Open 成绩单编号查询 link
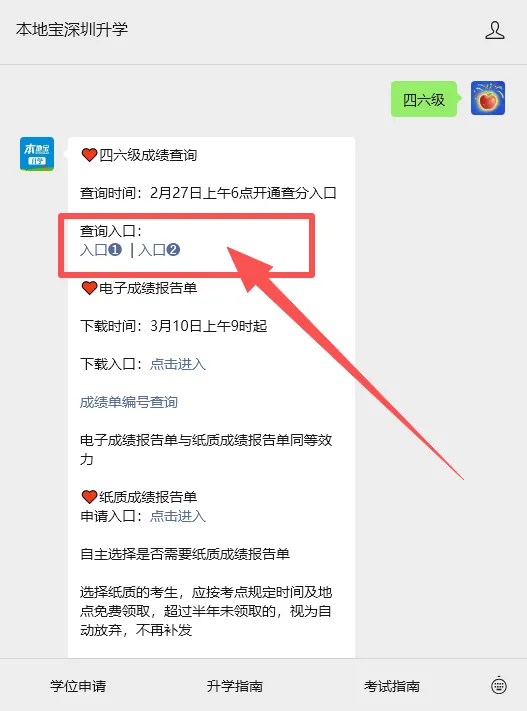The image size is (527, 711). pyautogui.click(x=129, y=402)
